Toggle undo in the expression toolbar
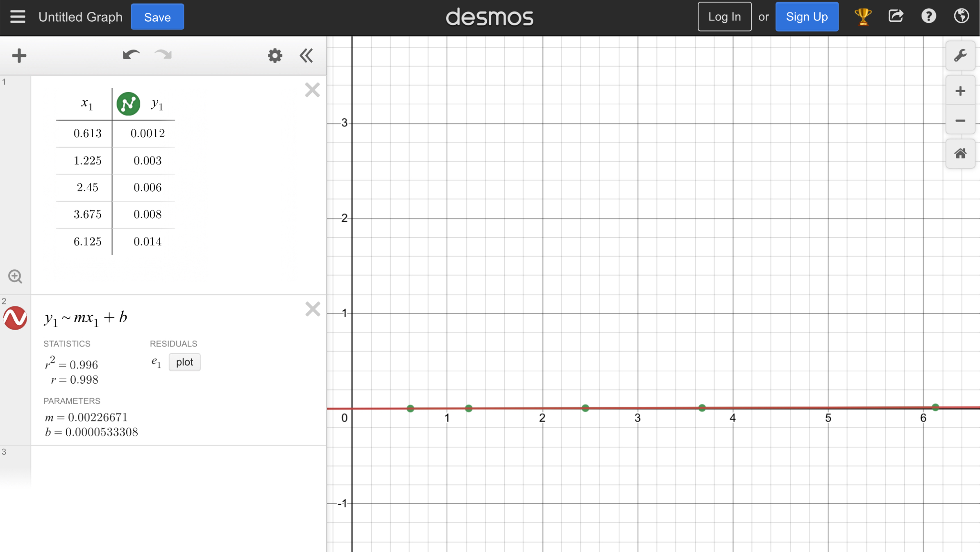 click(130, 54)
